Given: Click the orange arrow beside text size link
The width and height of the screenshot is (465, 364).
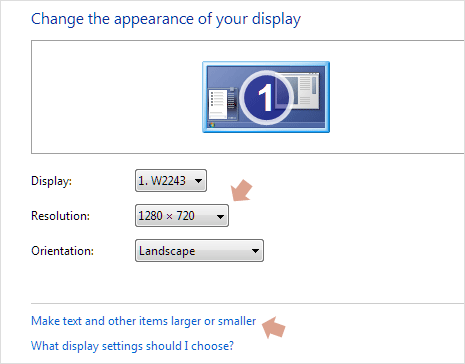Looking at the screenshot, I should pyautogui.click(x=274, y=327).
